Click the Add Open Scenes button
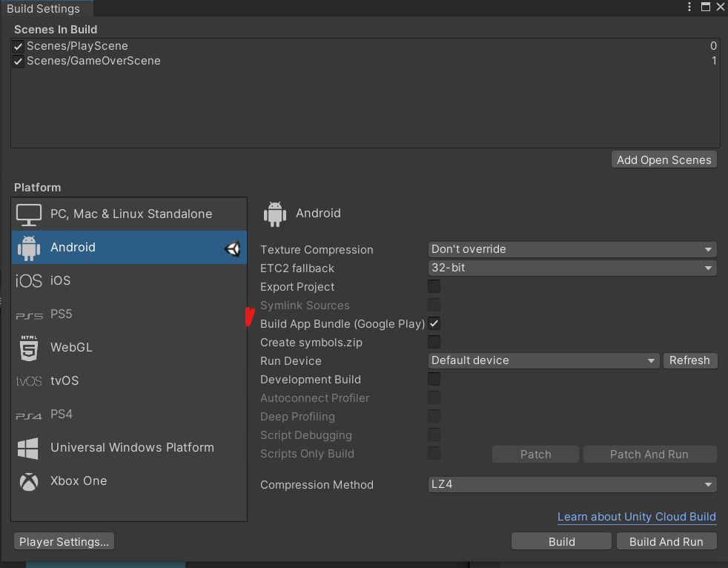 [664, 160]
